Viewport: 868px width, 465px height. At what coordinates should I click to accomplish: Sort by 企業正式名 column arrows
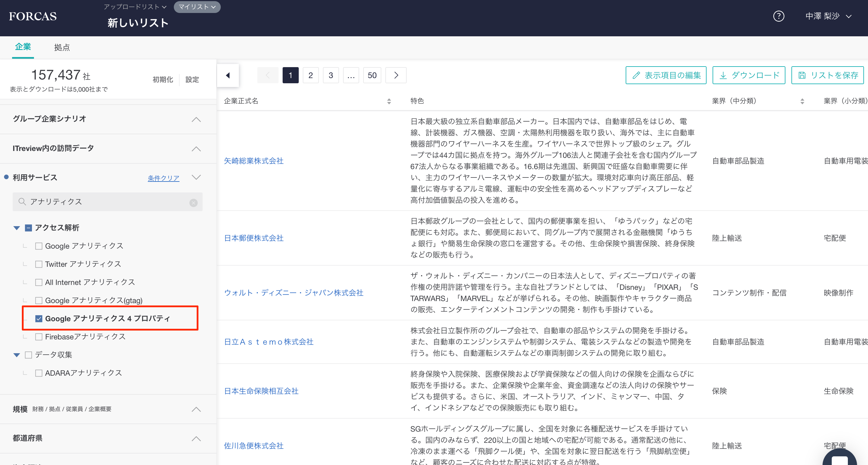[389, 101]
